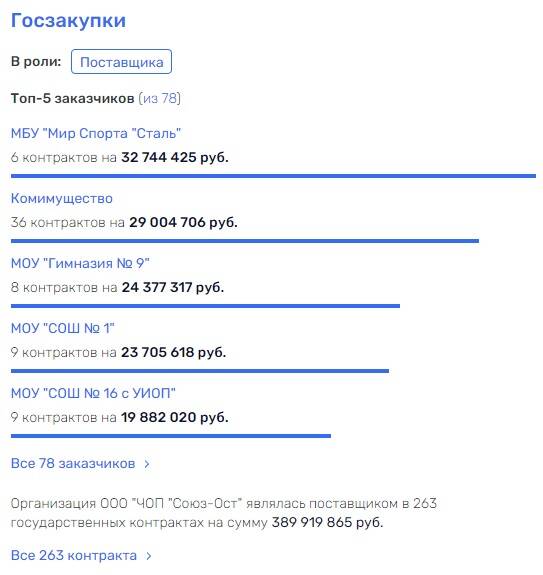543x575 pixels.
Task: Click the 32 744 425 руб. amount
Action: click(175, 158)
